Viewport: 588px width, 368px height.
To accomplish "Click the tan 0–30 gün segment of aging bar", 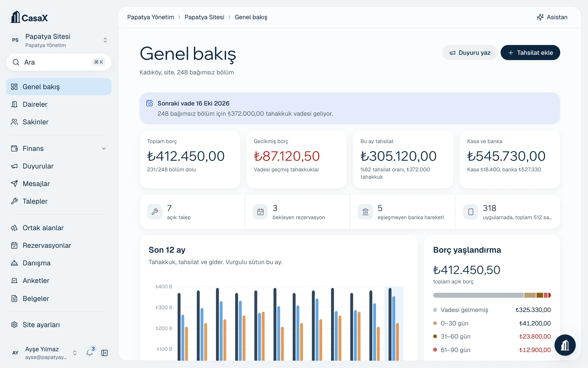I will tap(530, 295).
